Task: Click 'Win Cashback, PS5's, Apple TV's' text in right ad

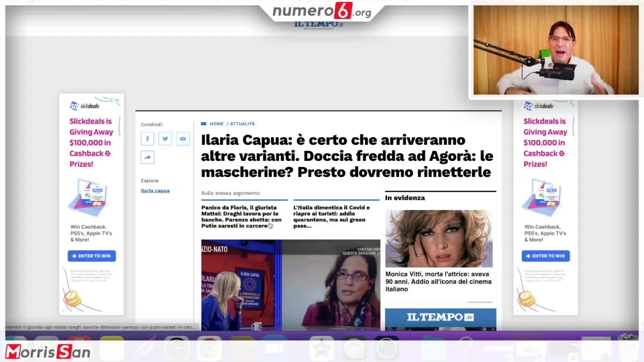Action: 545,233
